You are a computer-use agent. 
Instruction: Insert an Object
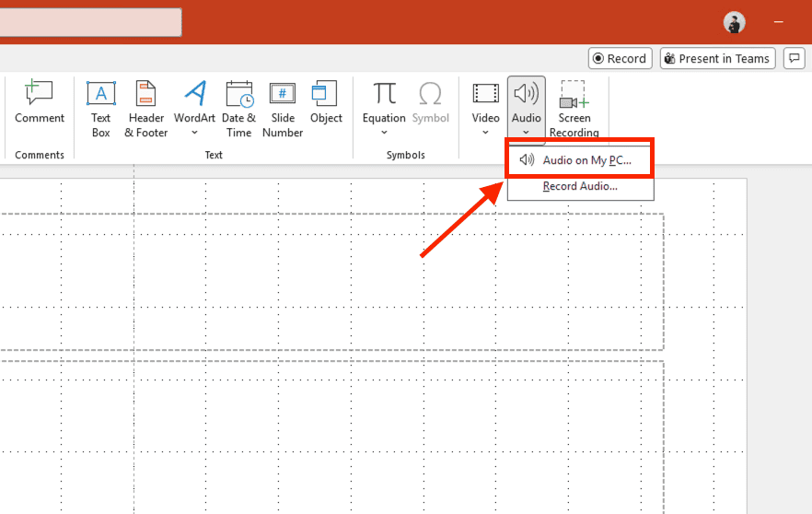tap(326, 102)
